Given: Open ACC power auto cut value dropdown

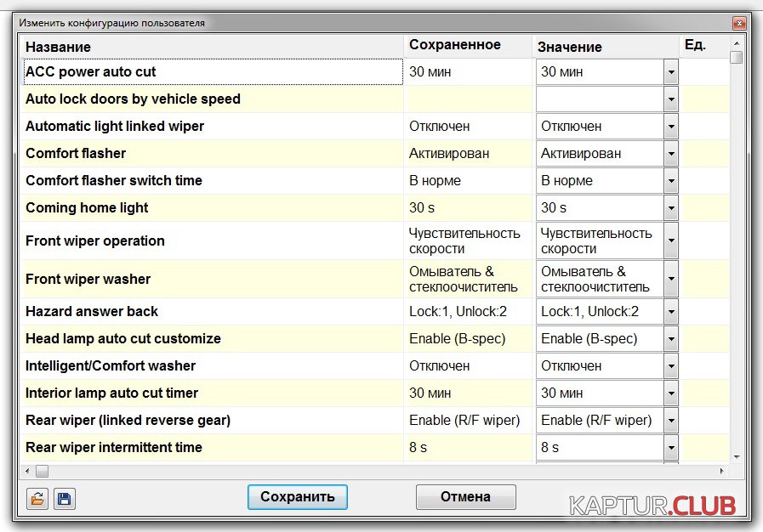Looking at the screenshot, I should click(x=671, y=72).
